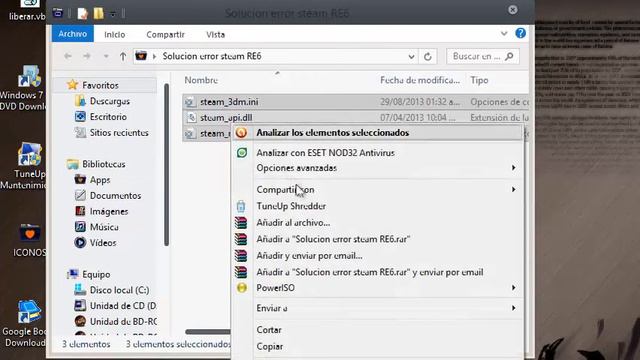Open the Archivo ribbon tab

(72, 34)
